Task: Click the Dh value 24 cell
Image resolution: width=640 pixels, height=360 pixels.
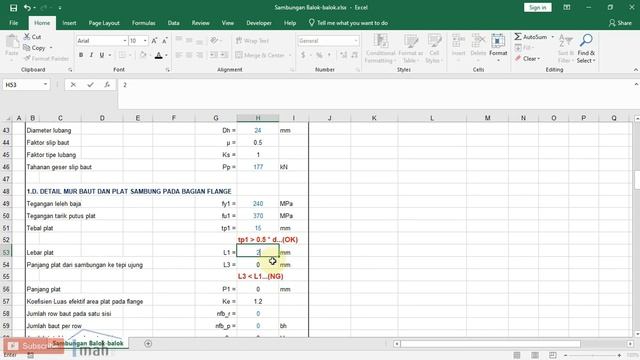Action: click(x=258, y=130)
